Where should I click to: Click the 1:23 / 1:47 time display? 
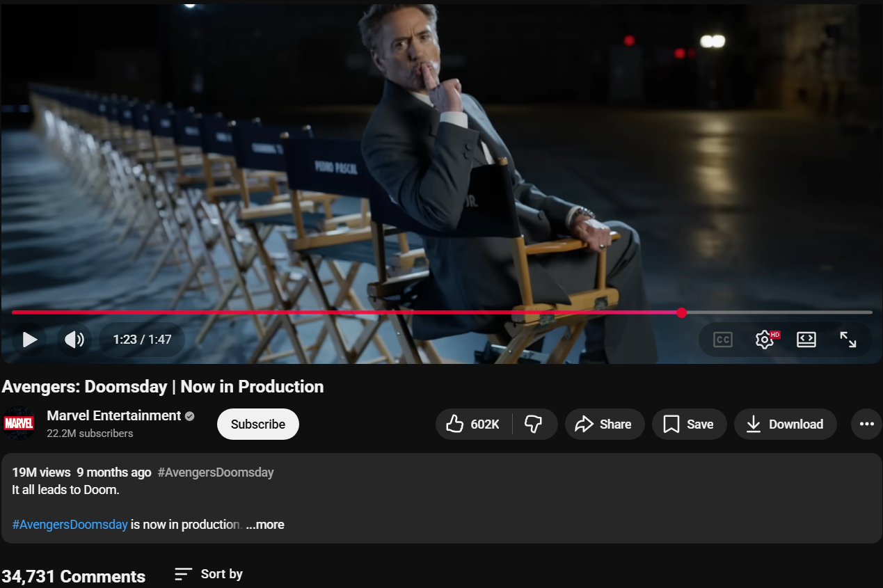tap(142, 340)
